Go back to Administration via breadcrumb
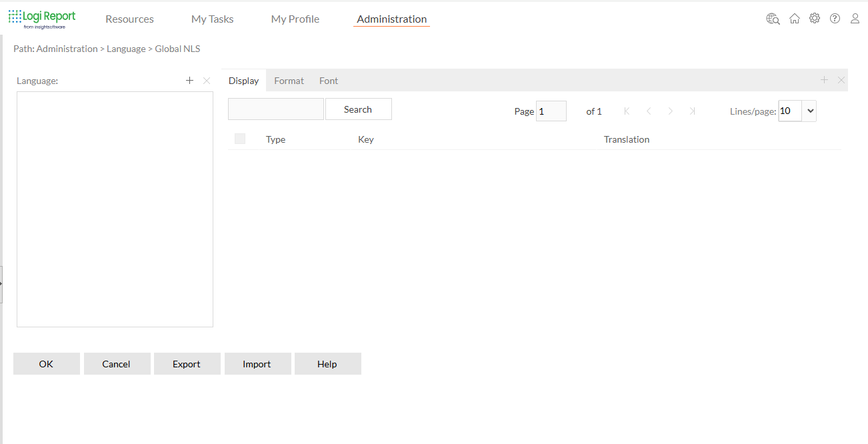 [67, 48]
